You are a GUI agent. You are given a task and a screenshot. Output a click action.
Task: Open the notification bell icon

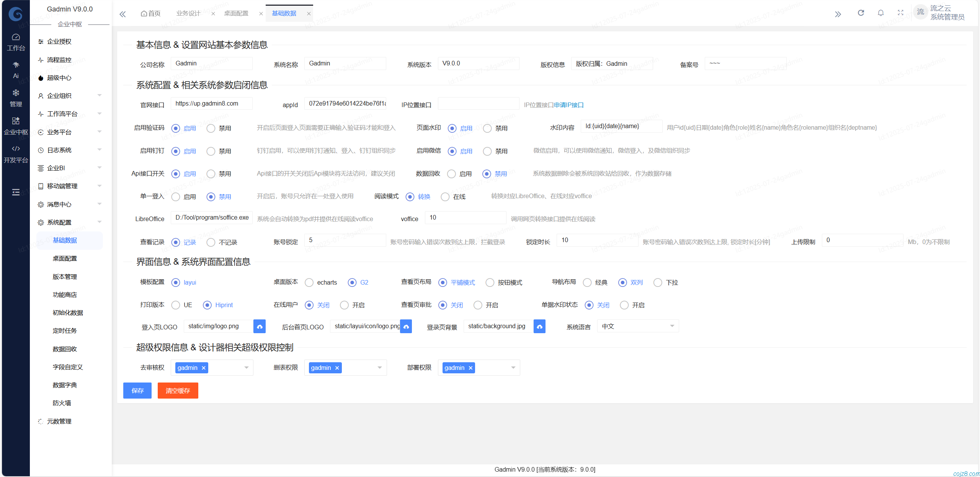[x=880, y=13]
